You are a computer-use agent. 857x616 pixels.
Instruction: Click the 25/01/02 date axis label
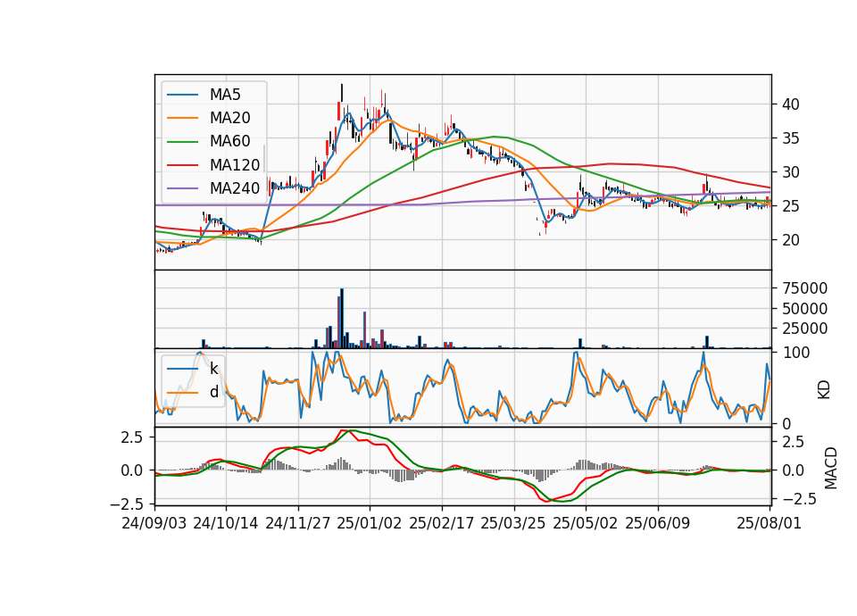(x=370, y=523)
